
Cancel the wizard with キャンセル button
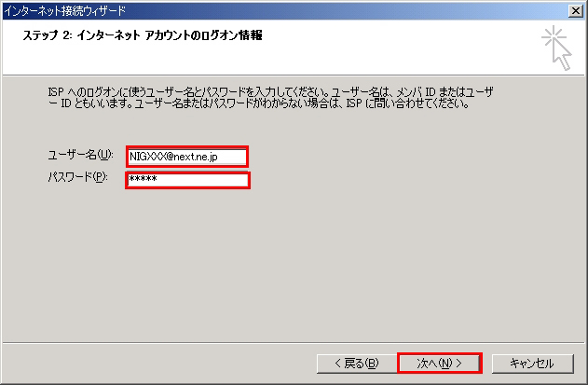tap(532, 363)
